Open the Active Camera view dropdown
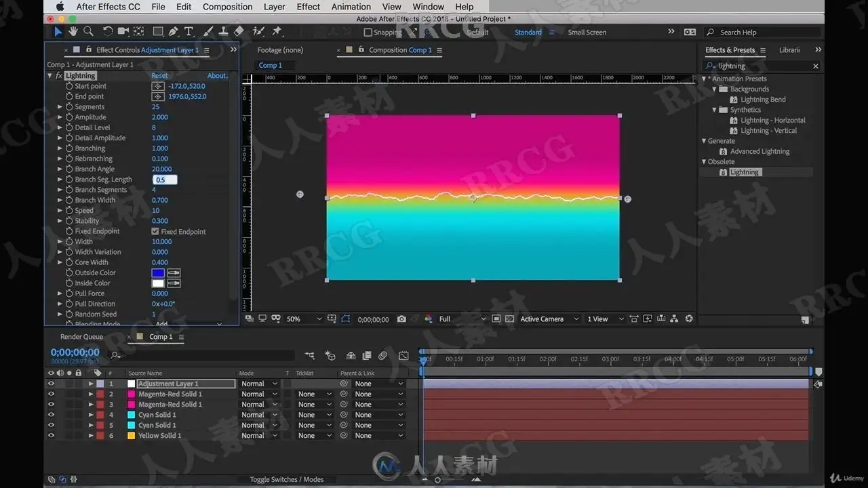The width and height of the screenshot is (868, 488). coord(549,319)
